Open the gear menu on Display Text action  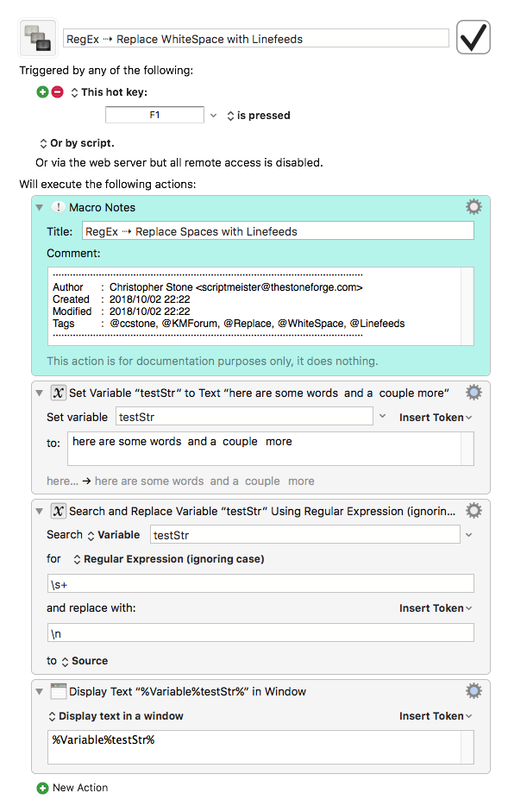pos(473,690)
